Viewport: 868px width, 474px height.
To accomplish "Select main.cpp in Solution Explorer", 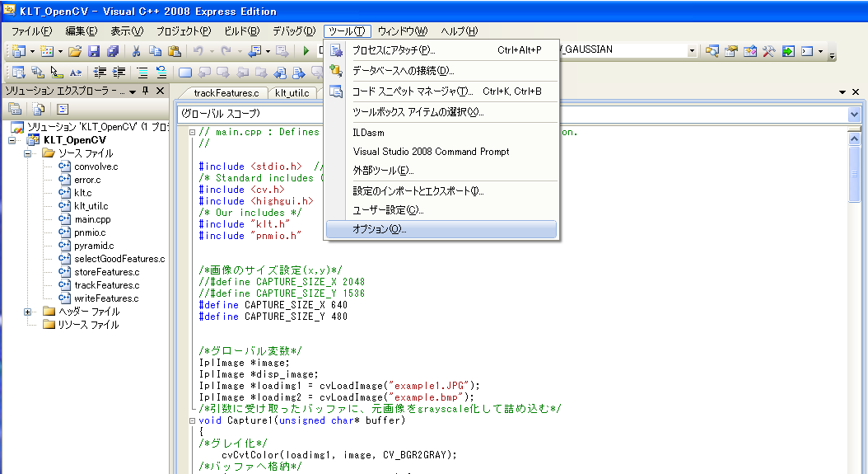I will [92, 219].
